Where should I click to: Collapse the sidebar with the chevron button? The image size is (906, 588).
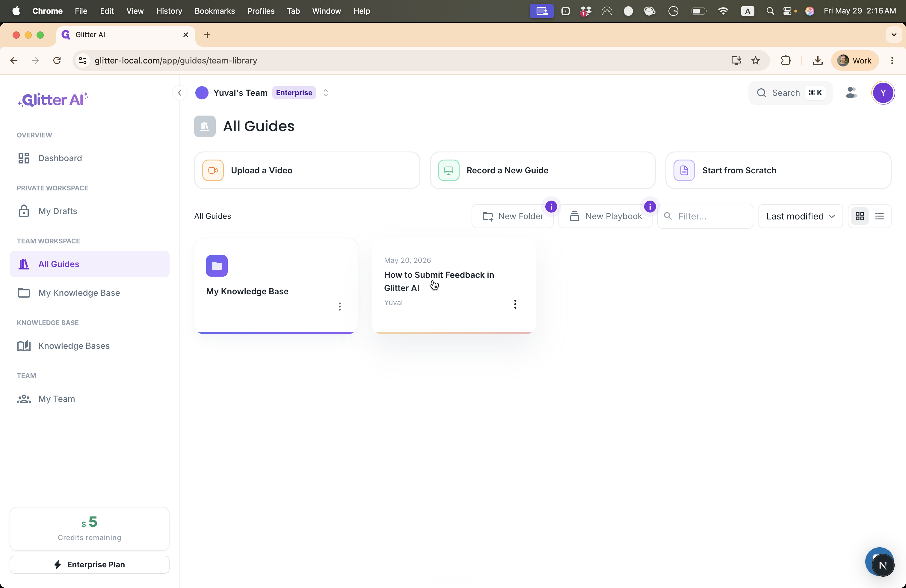coord(179,93)
